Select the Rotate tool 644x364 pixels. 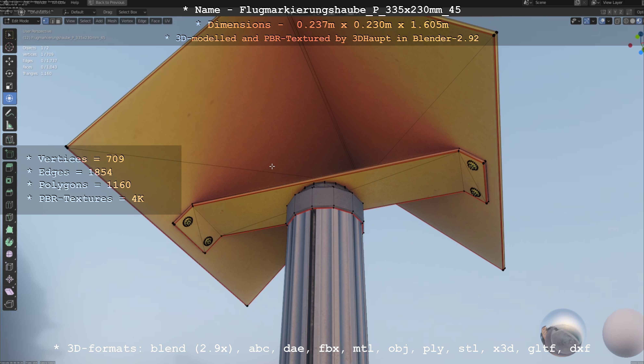tap(9, 73)
